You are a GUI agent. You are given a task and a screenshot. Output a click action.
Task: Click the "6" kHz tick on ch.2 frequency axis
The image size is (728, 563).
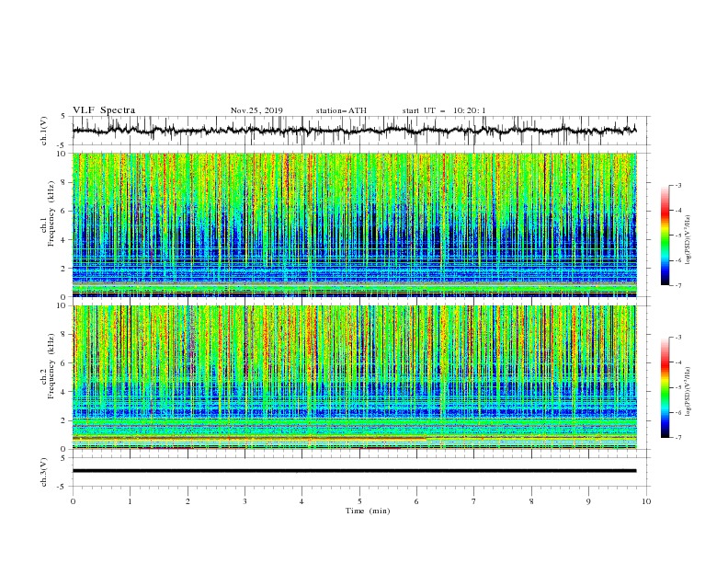click(x=64, y=362)
